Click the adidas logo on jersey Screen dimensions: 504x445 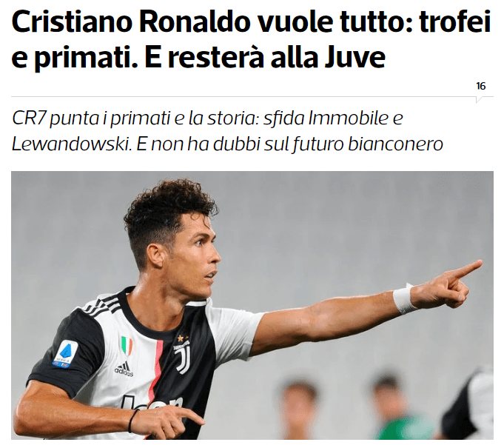click(x=124, y=369)
